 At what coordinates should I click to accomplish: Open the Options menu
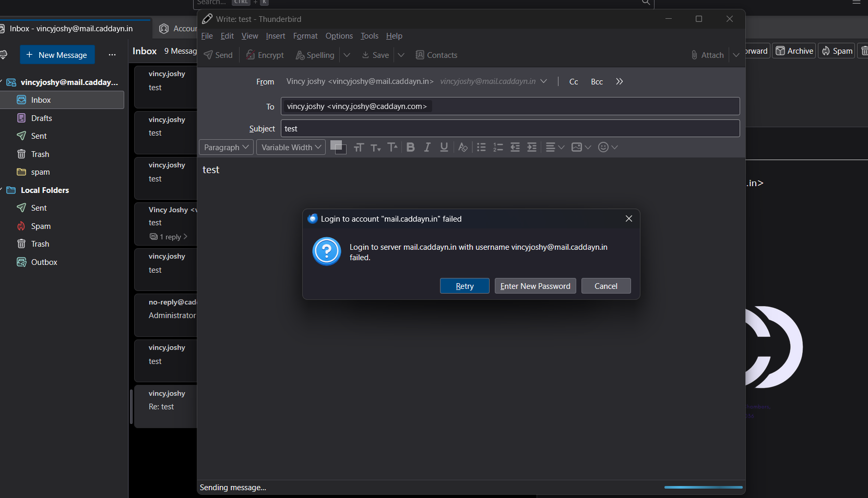[x=339, y=36]
